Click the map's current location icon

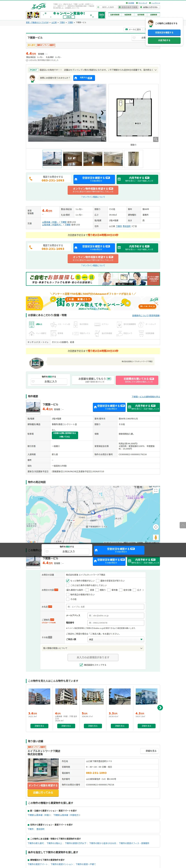[156, 527]
